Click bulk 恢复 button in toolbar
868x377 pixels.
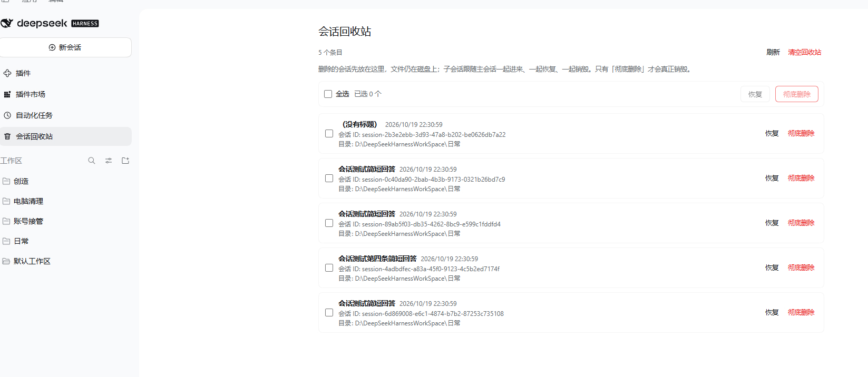755,94
